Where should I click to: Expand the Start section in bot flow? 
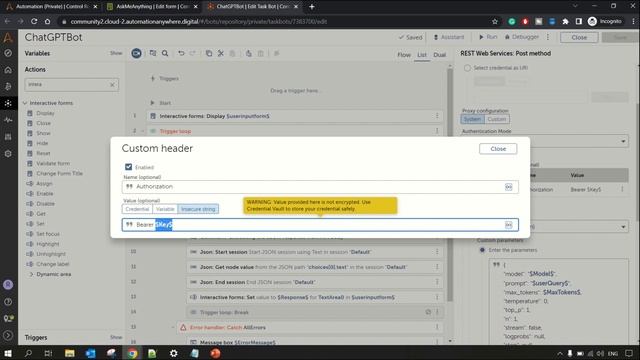pyautogui.click(x=152, y=103)
